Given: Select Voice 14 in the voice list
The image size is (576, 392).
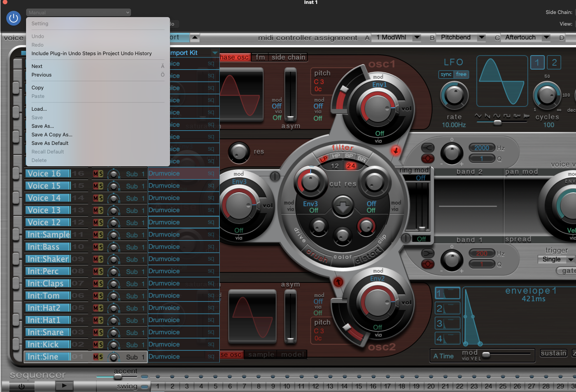Looking at the screenshot, I should (47, 198).
